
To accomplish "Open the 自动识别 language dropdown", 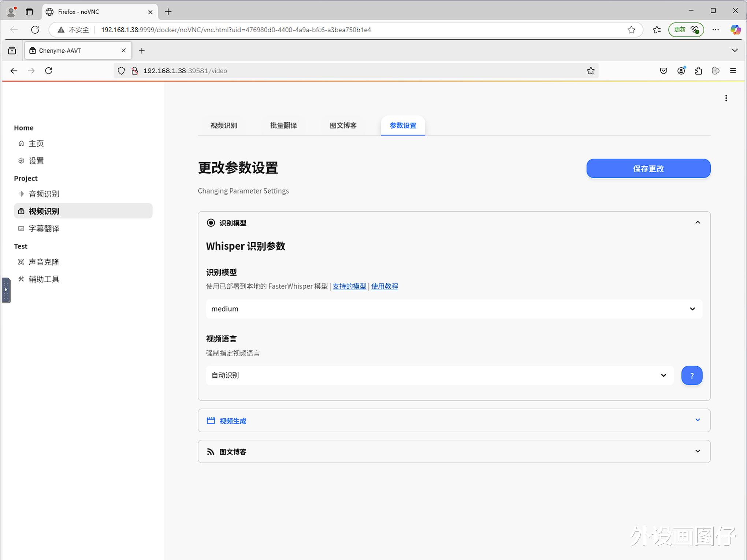I will (439, 376).
